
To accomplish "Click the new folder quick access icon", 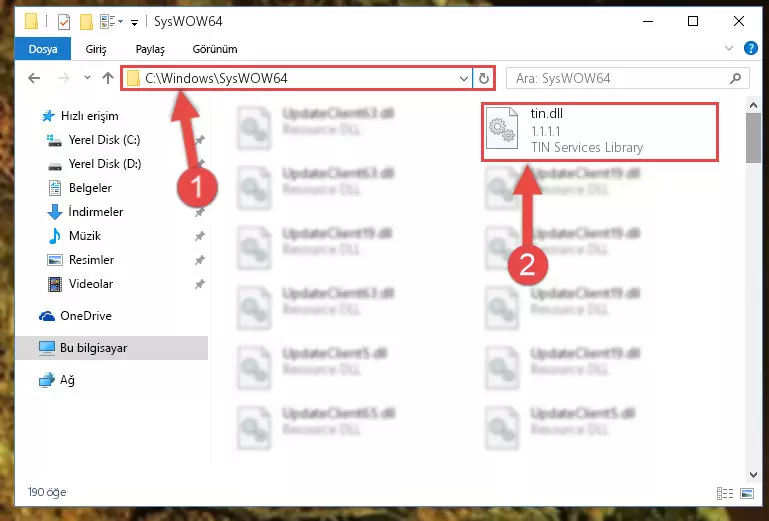I will [86, 22].
